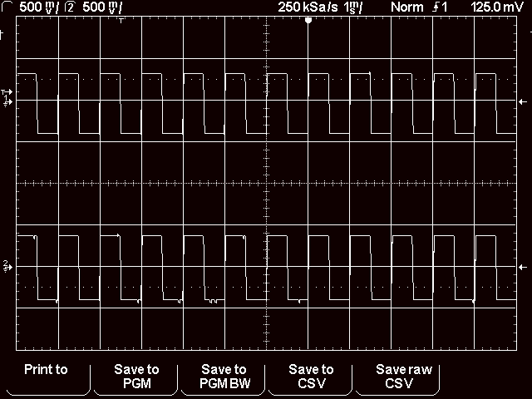The height and width of the screenshot is (399, 532).
Task: Click the Norm trigger mode label
Action: 406,7
